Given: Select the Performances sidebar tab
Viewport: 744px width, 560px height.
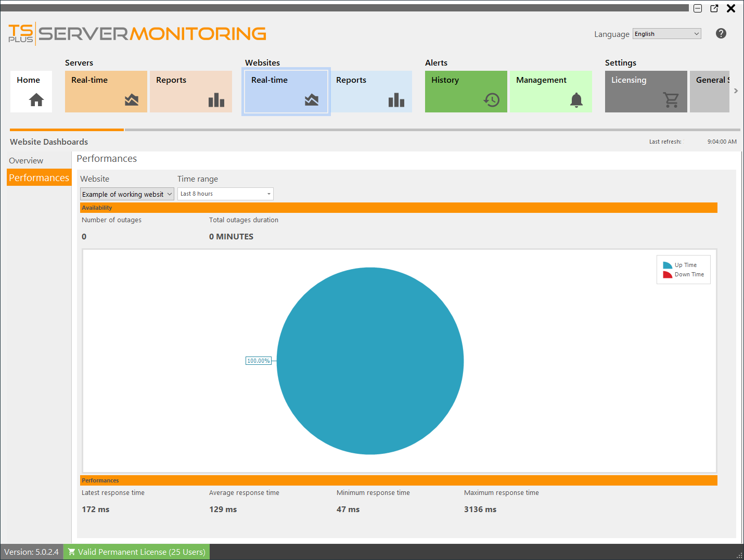Looking at the screenshot, I should (x=39, y=177).
